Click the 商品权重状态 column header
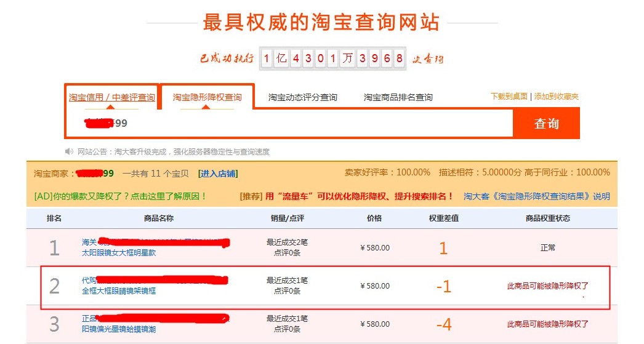The height and width of the screenshot is (344, 644). (548, 218)
